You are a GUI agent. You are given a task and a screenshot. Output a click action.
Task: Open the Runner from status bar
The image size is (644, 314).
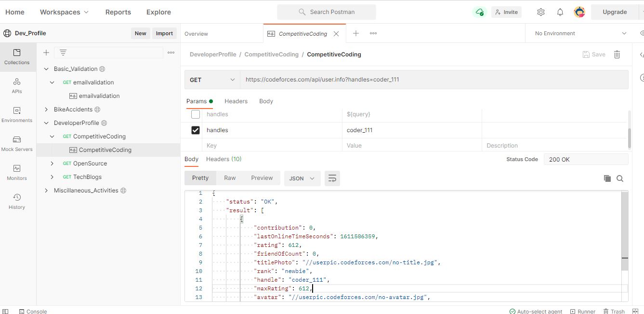click(x=583, y=312)
